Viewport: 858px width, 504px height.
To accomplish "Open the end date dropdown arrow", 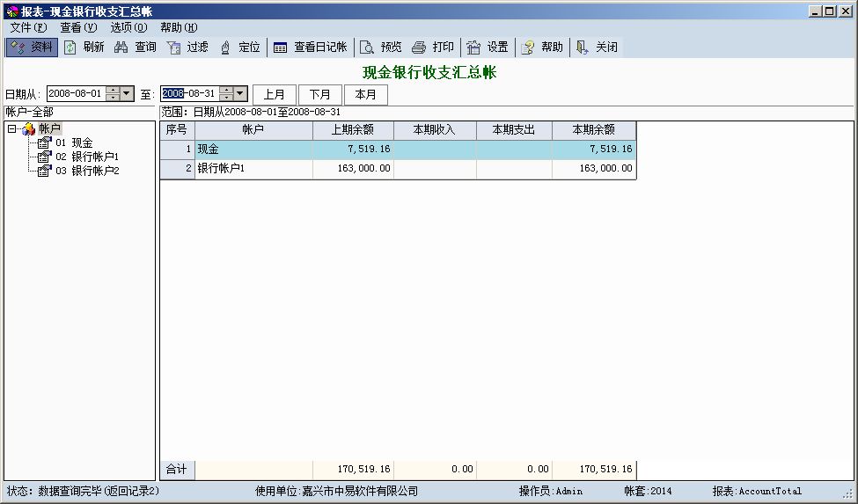I will click(x=240, y=93).
